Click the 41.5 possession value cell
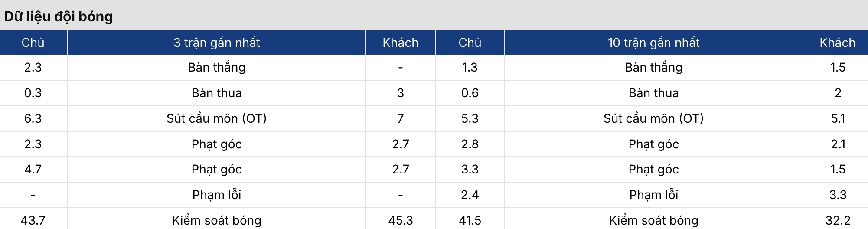This screenshot has height=229, width=868. pyautogui.click(x=470, y=220)
